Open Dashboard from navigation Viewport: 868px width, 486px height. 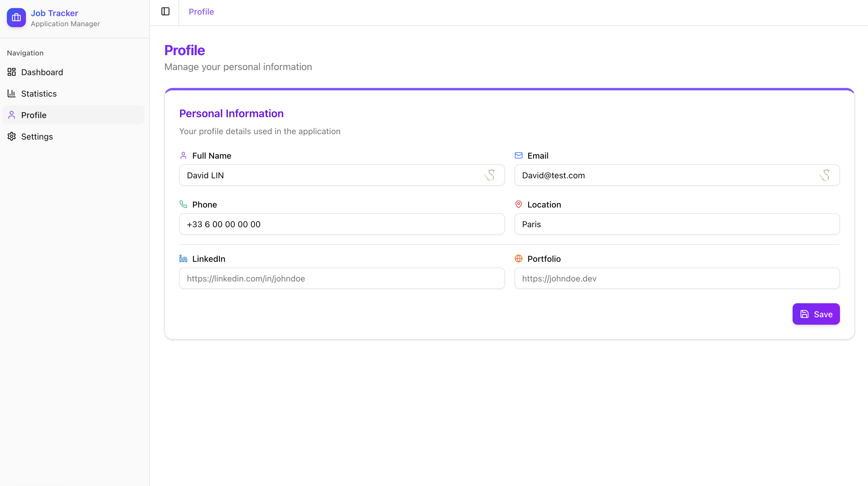coord(42,72)
